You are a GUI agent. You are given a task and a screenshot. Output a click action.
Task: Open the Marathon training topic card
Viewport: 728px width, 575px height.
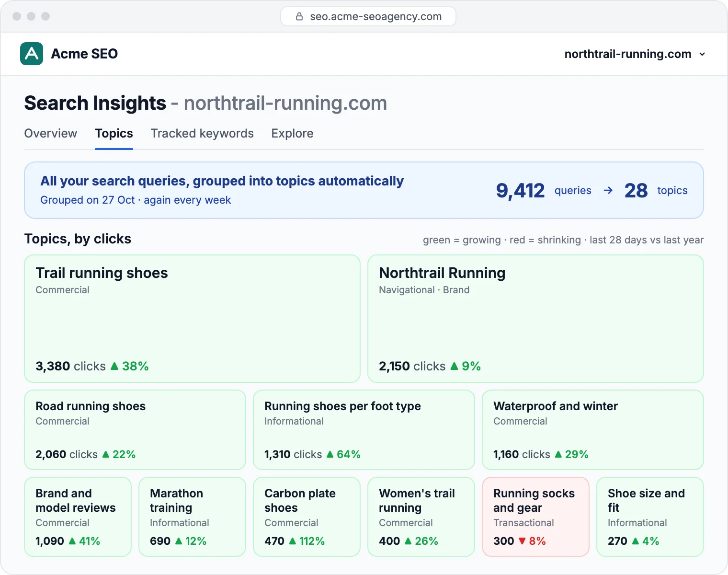[x=192, y=517]
